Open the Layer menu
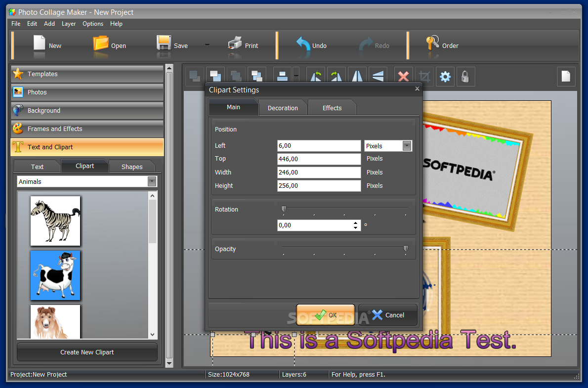Image resolution: width=588 pixels, height=388 pixels. 69,24
